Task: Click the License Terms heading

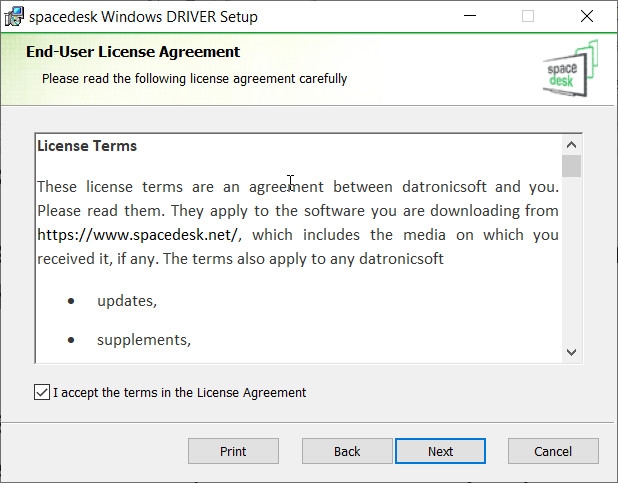Action: pos(87,146)
